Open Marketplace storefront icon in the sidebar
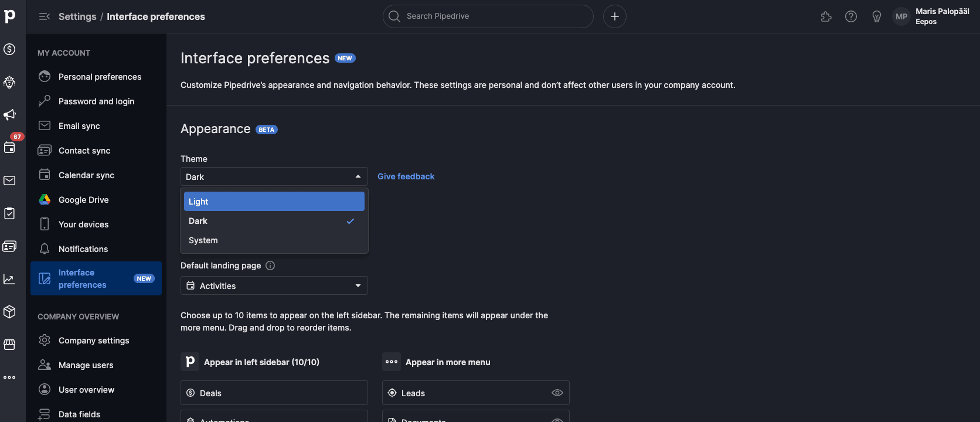This screenshot has width=980, height=422. coord(9,345)
